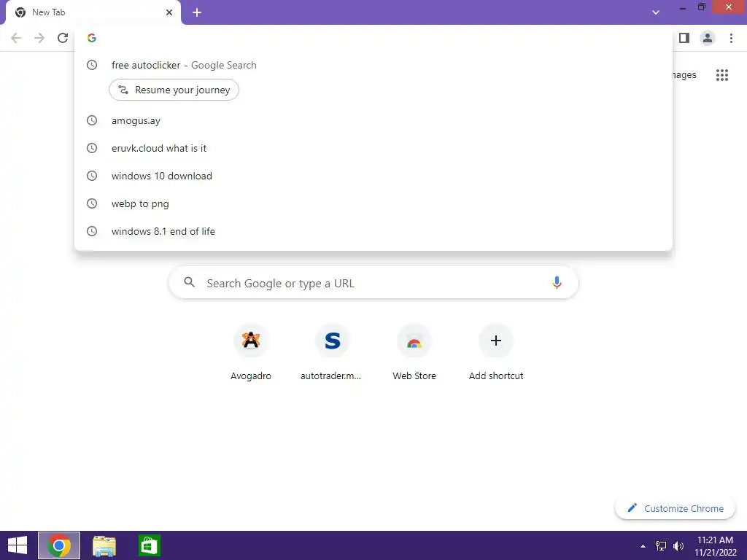Click the browser forward arrow
Screen dimensions: 747x560
[x=39, y=38]
